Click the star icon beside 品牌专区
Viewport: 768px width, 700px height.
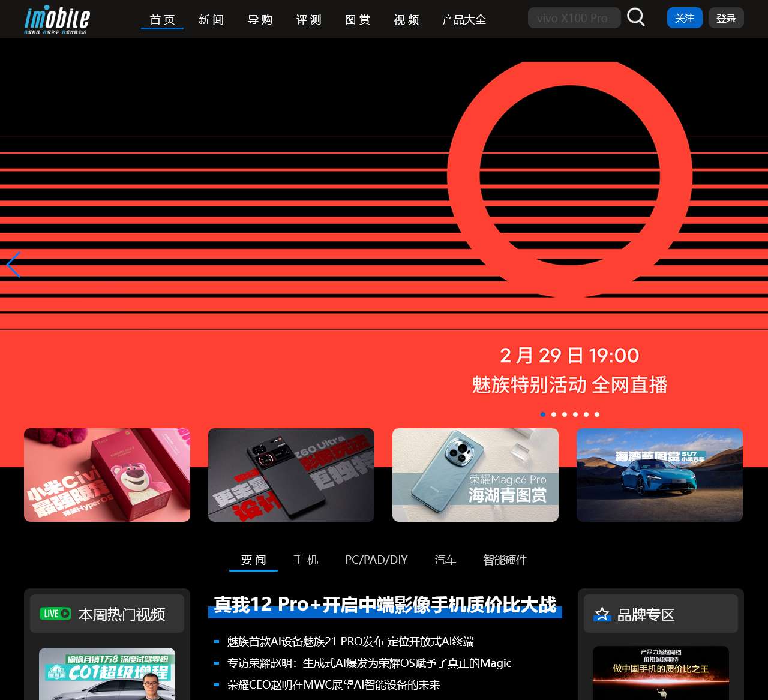point(602,614)
